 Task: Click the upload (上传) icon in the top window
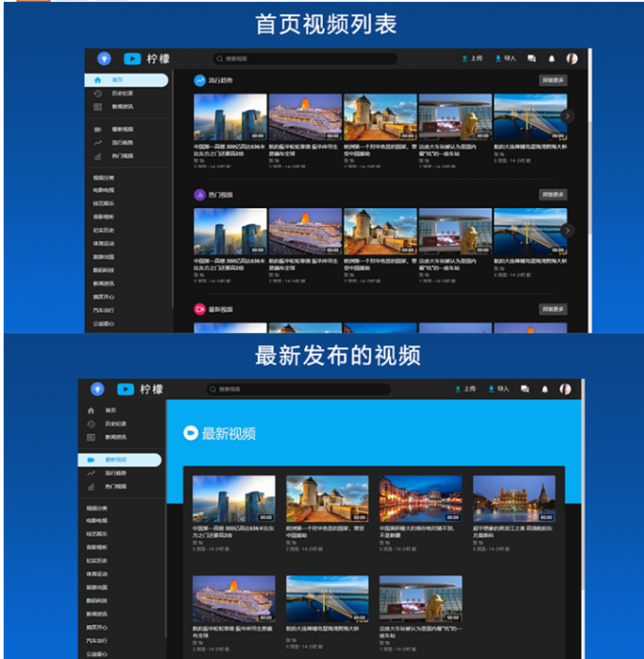coord(465,58)
